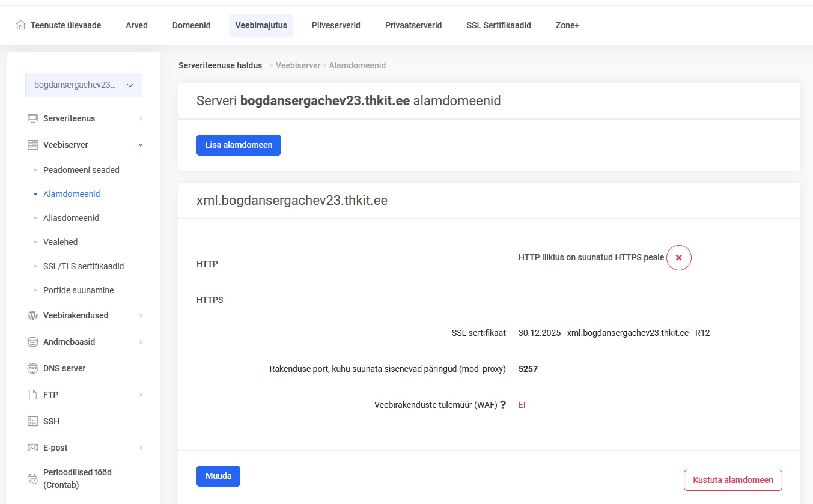Click the Crontab calendar clock icon
Screen dimensions: 813x504
[32, 479]
